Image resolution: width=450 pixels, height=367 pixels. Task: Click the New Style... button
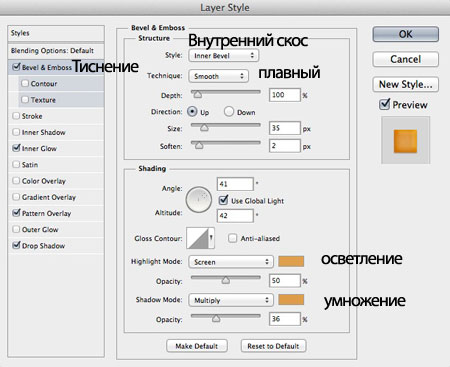tap(405, 84)
